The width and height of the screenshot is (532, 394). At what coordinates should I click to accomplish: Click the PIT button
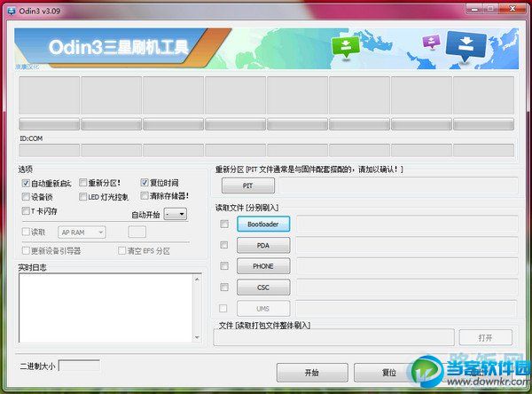coord(248,185)
